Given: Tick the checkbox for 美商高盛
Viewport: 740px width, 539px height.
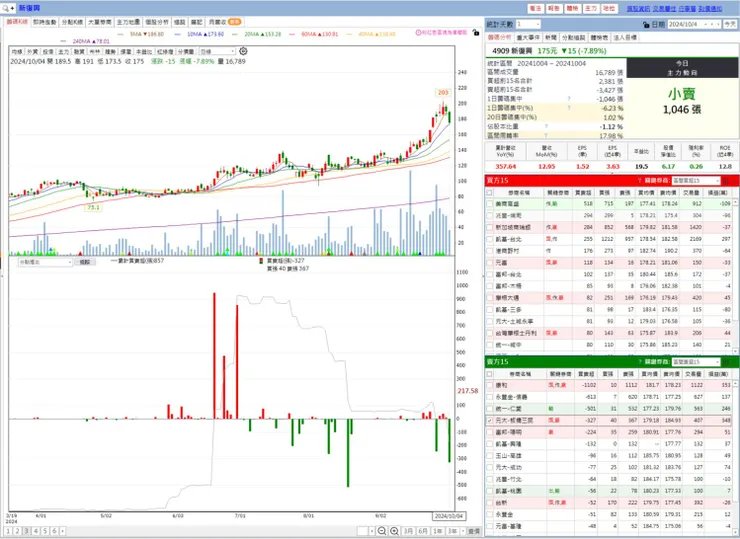Looking at the screenshot, I should (489, 204).
